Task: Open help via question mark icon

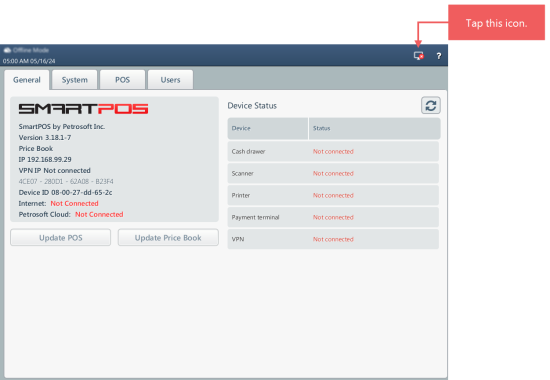Action: 438,56
